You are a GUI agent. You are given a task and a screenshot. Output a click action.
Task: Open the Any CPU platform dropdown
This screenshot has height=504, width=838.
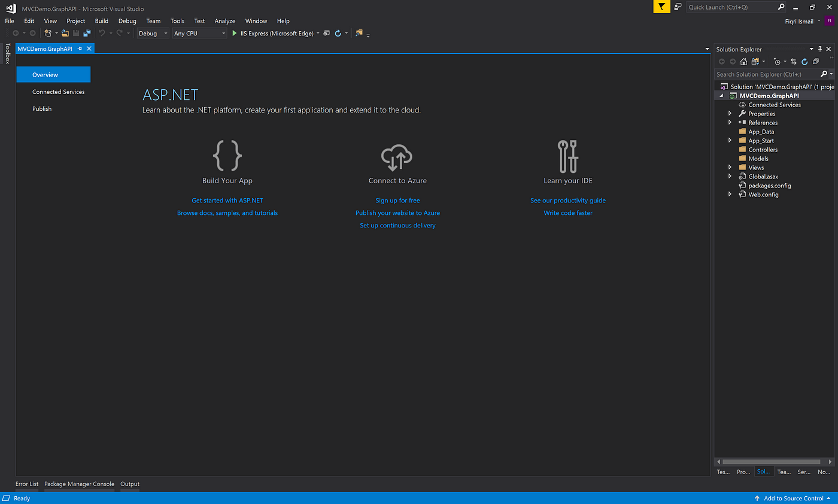(x=200, y=34)
